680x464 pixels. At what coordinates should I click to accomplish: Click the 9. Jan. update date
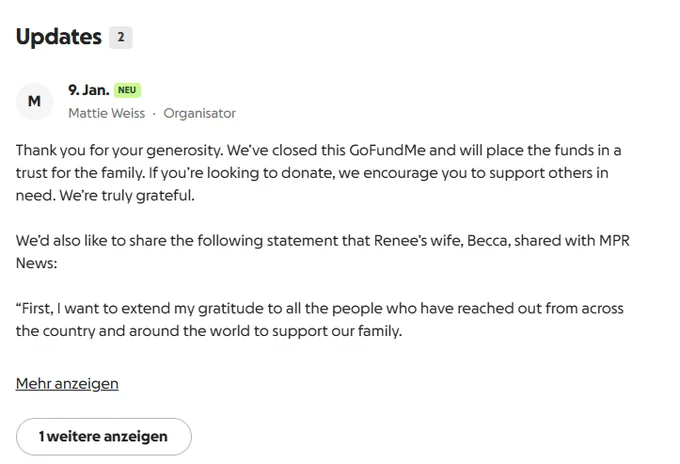coord(89,90)
